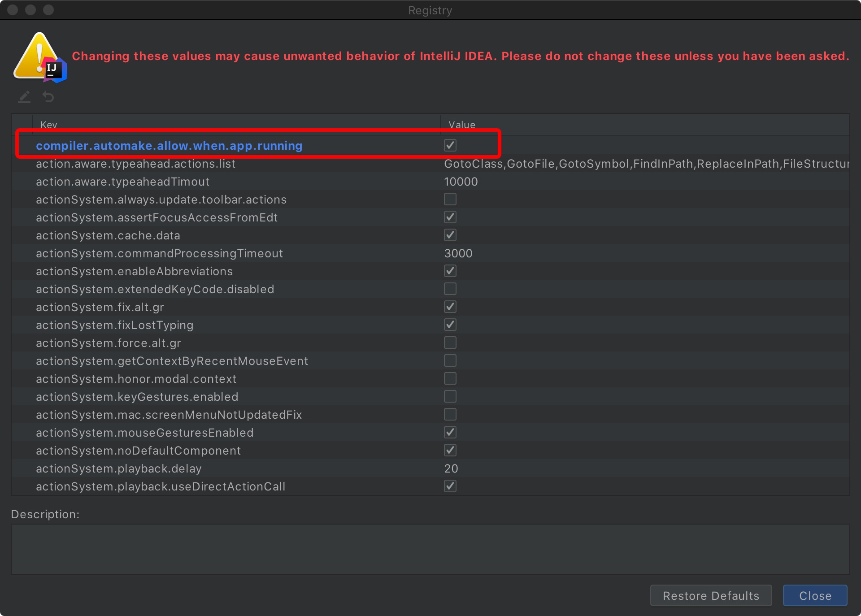This screenshot has height=616, width=861.
Task: Toggle actionSystem.always.update.toolbar.actions checkbox
Action: click(x=450, y=199)
